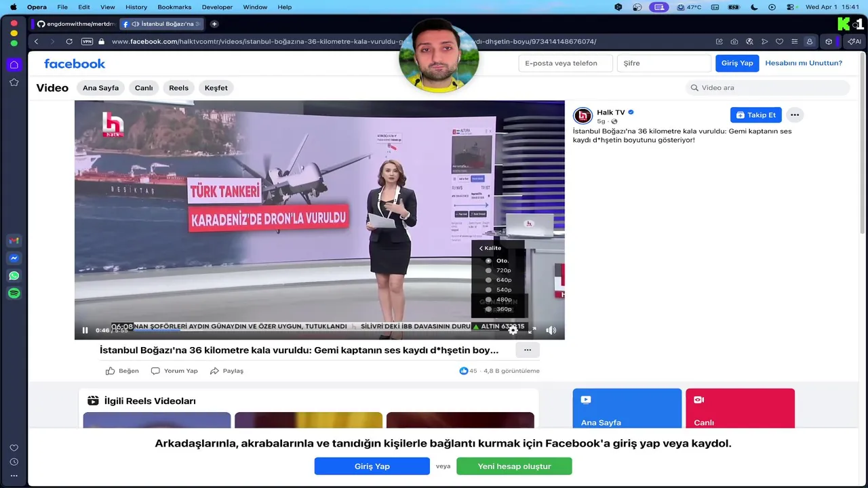Screen dimensions: 868x488
Task: Click Takip Et follow button
Action: point(756,115)
